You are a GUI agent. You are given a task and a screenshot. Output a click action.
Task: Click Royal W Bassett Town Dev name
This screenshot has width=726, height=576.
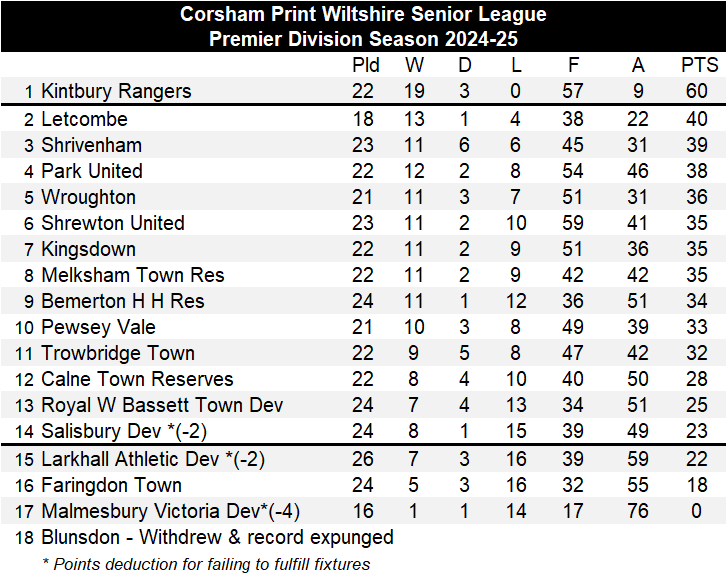pyautogui.click(x=161, y=405)
